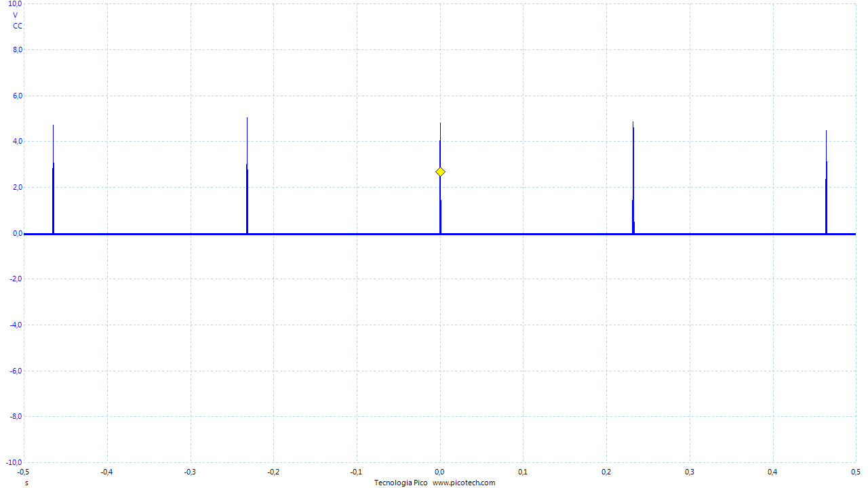Open the www.picotech.com link
Image resolution: width=868 pixels, height=488 pixels.
pyautogui.click(x=464, y=483)
